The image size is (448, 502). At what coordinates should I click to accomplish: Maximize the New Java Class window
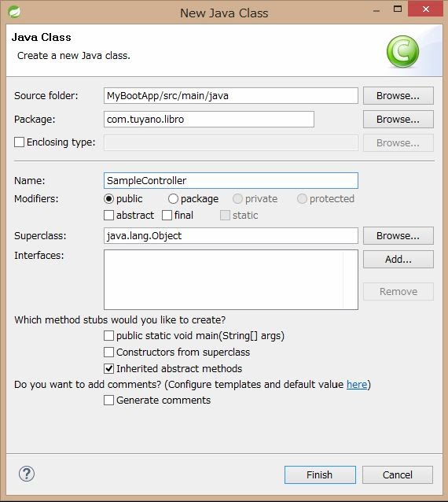point(398,9)
